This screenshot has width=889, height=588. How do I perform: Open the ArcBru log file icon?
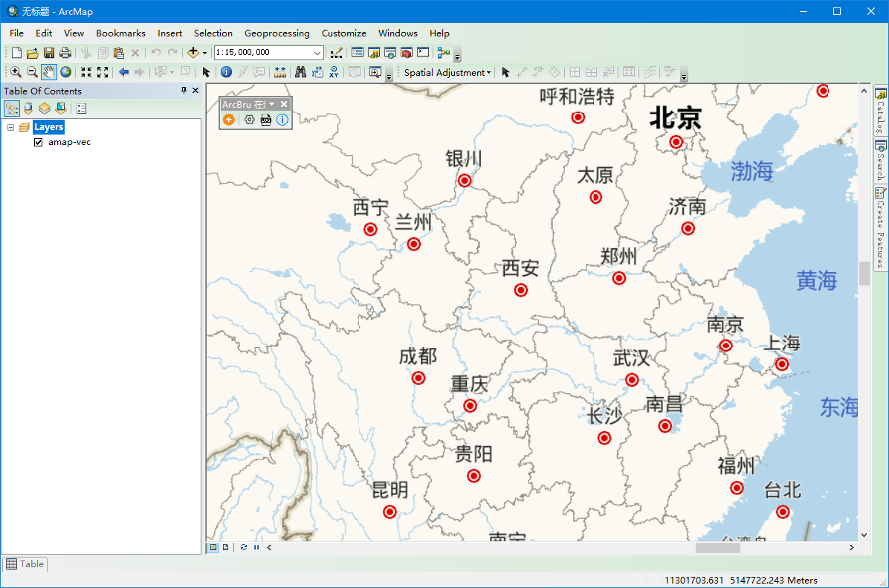[266, 120]
